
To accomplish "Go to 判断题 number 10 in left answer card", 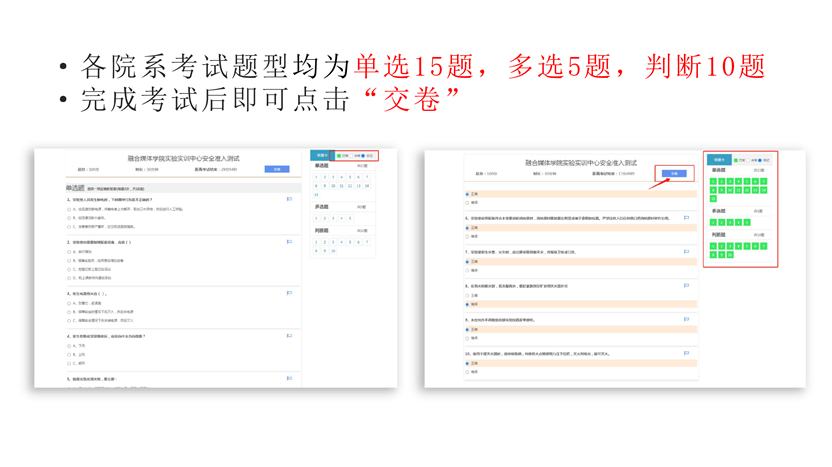I will click(x=334, y=251).
